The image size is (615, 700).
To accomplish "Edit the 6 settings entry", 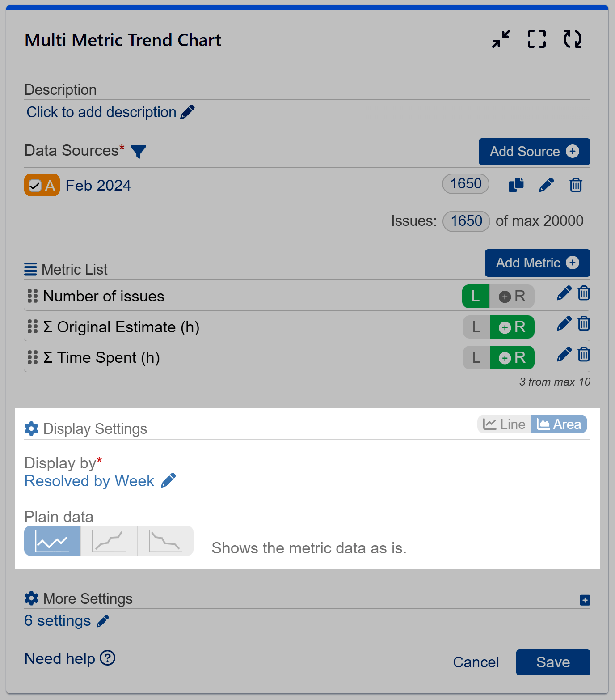I will coord(103,621).
